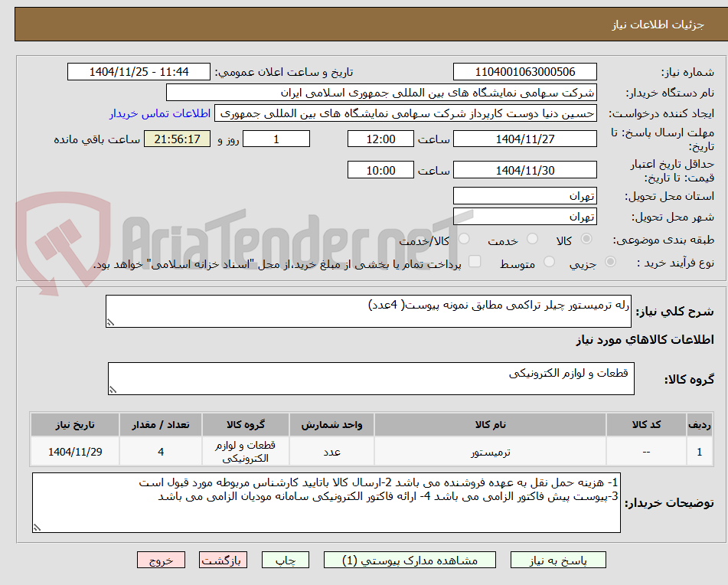Click the تعداد / مقدار column header
Image resolution: width=728 pixels, height=585 pixels.
pyautogui.click(x=161, y=425)
